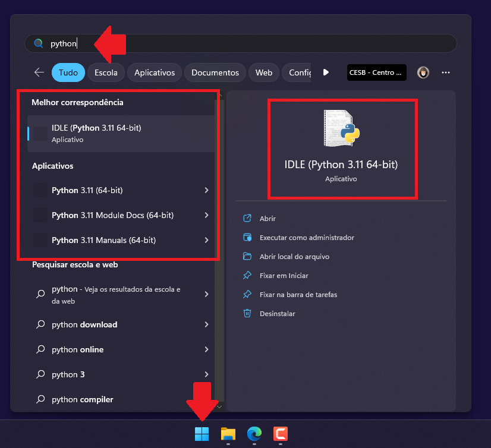Open File Explorer from taskbar
The image size is (491, 448).
pos(228,434)
